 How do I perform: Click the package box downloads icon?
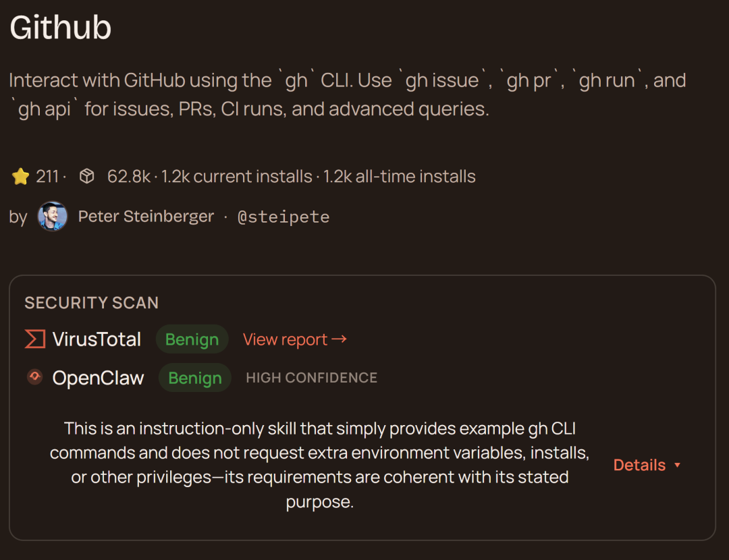[x=86, y=177]
